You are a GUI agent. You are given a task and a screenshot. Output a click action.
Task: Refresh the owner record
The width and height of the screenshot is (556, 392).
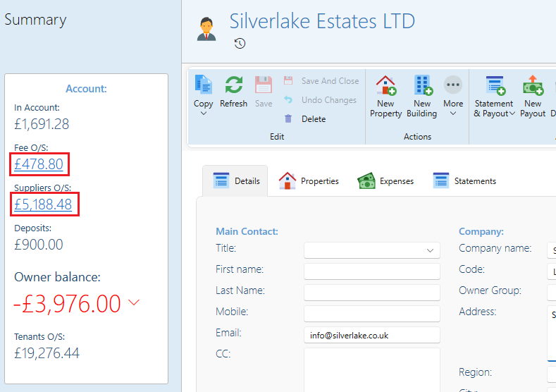pyautogui.click(x=234, y=92)
